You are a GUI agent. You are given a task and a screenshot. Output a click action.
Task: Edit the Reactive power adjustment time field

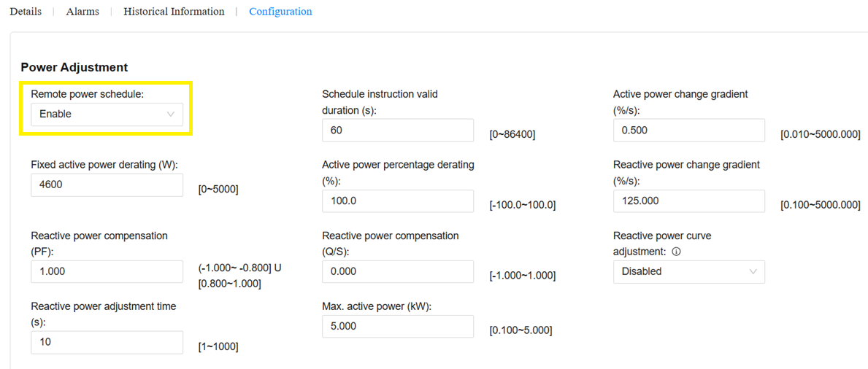pos(107,342)
